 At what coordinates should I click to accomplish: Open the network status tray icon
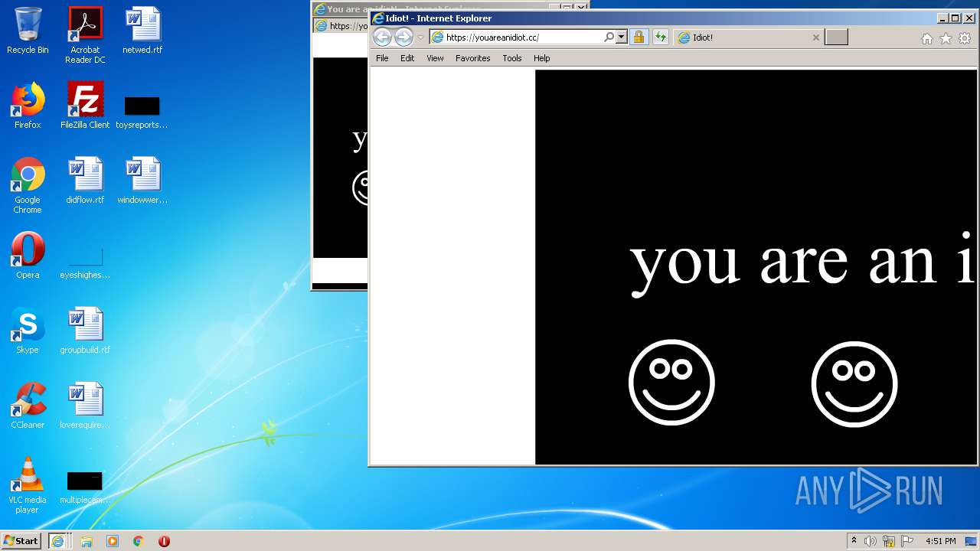coord(889,540)
